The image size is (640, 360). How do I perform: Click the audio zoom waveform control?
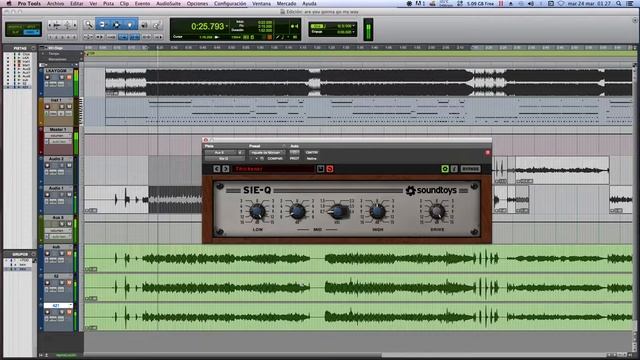pyautogui.click(x=68, y=25)
